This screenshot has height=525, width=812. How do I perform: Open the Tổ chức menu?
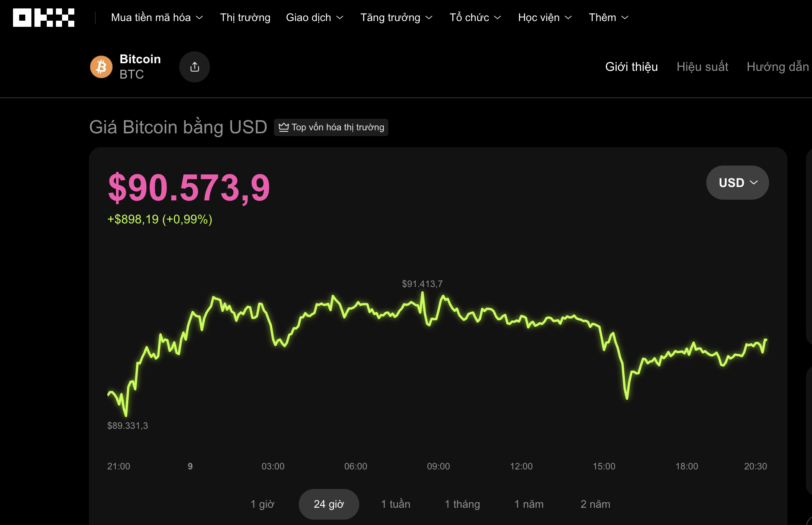475,17
